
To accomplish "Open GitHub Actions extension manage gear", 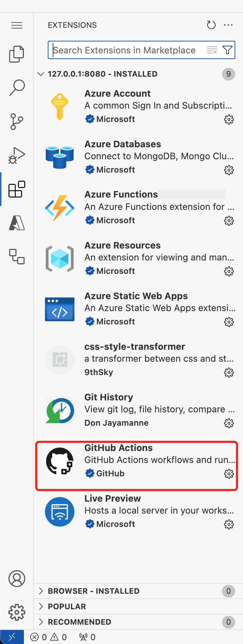I will click(x=229, y=474).
